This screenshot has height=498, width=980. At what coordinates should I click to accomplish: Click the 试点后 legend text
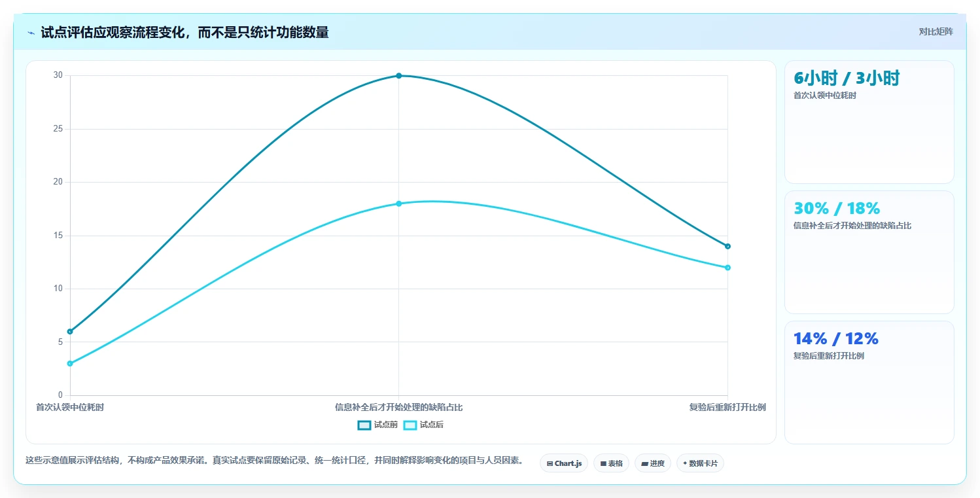(x=432, y=425)
